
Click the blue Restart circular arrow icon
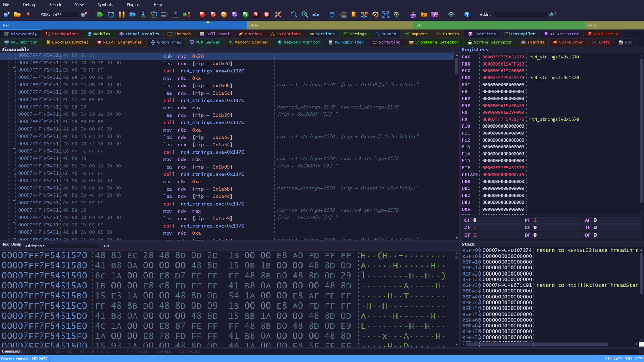click(111, 14)
